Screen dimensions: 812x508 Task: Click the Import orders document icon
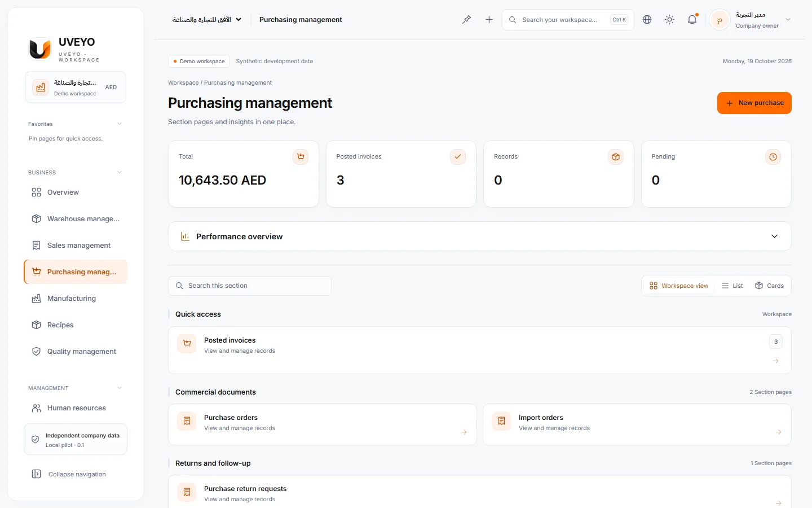[x=501, y=421]
